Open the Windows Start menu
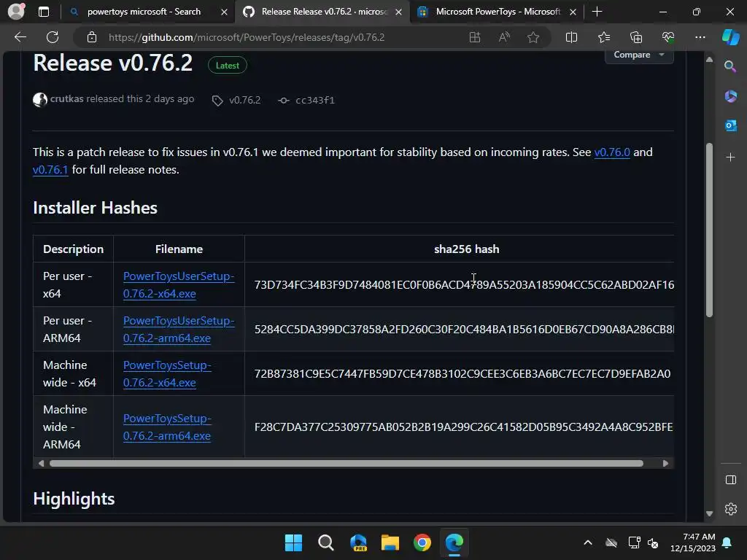This screenshot has width=747, height=560. click(293, 542)
